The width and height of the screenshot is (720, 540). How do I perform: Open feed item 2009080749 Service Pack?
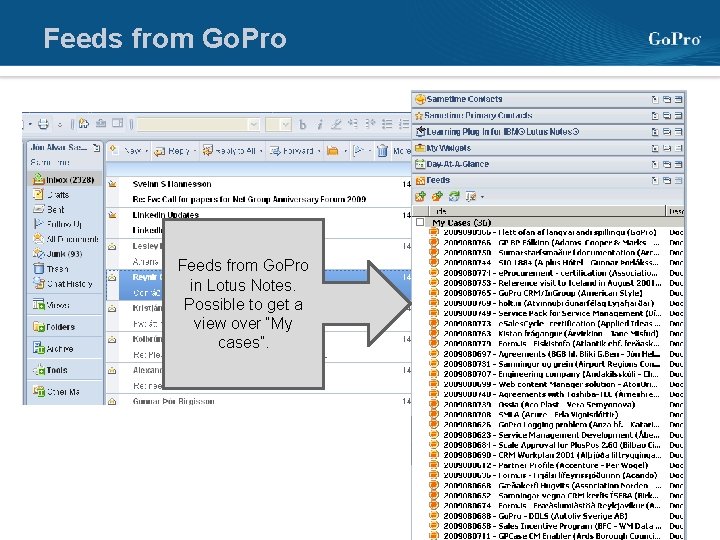[545, 313]
